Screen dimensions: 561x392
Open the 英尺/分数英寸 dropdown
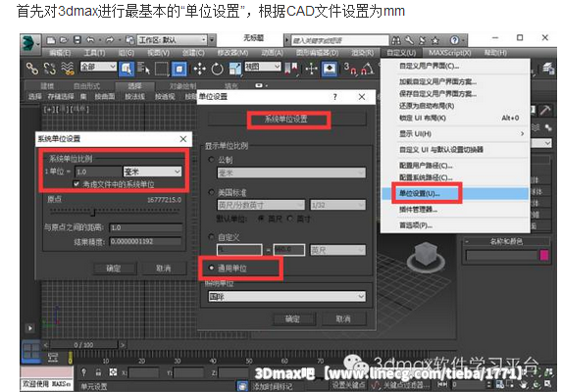pos(261,205)
